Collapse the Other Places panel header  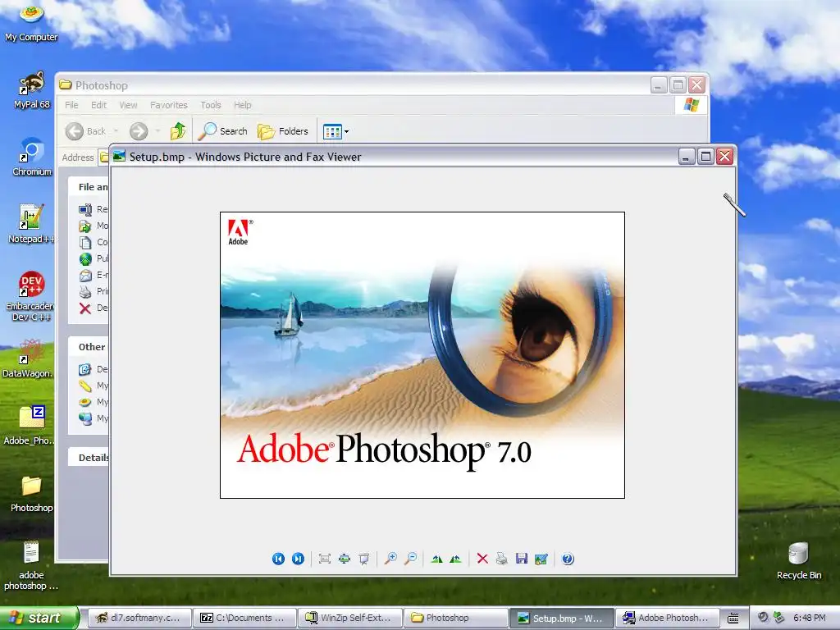coord(89,347)
